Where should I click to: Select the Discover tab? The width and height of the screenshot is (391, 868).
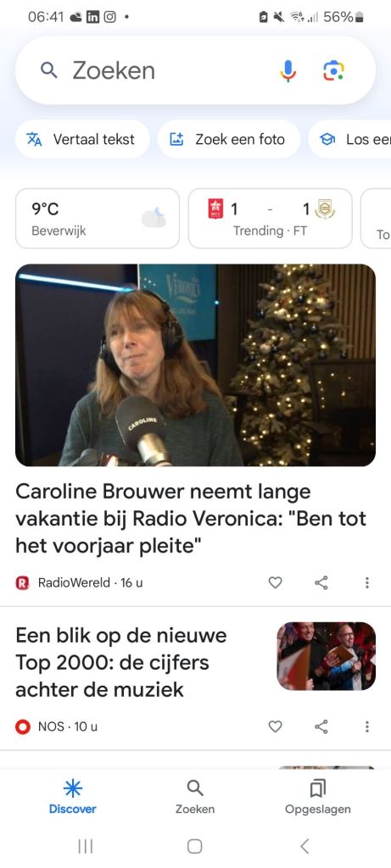click(73, 797)
